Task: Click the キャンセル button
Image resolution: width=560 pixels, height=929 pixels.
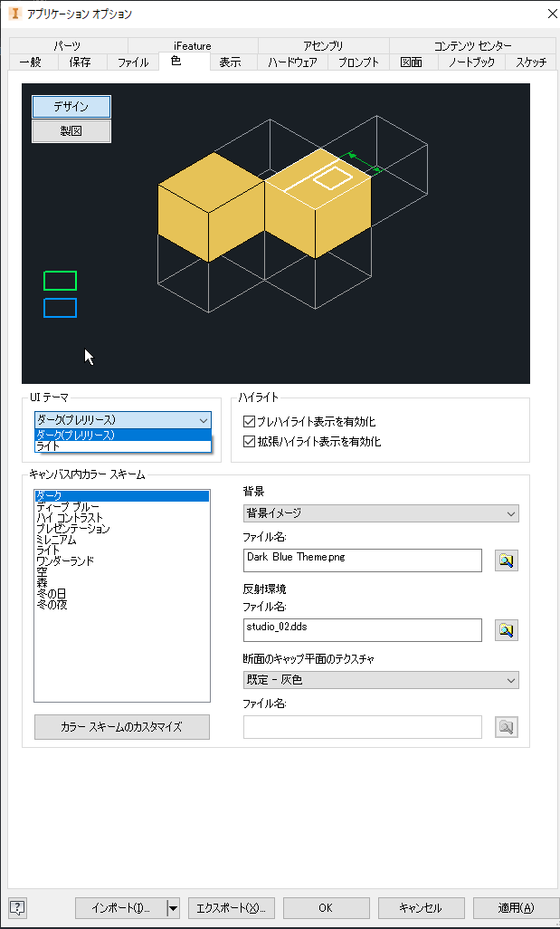Action: [x=421, y=907]
